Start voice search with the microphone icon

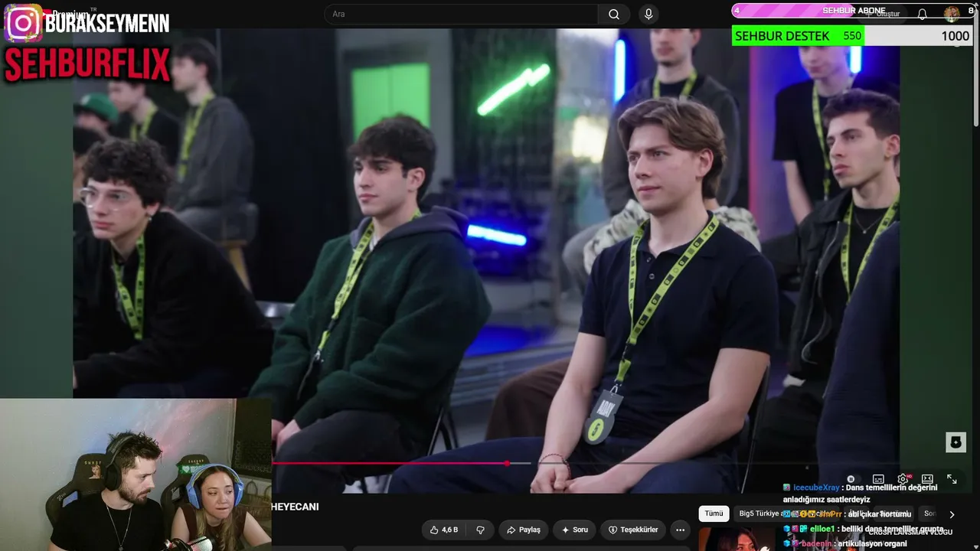648,15
